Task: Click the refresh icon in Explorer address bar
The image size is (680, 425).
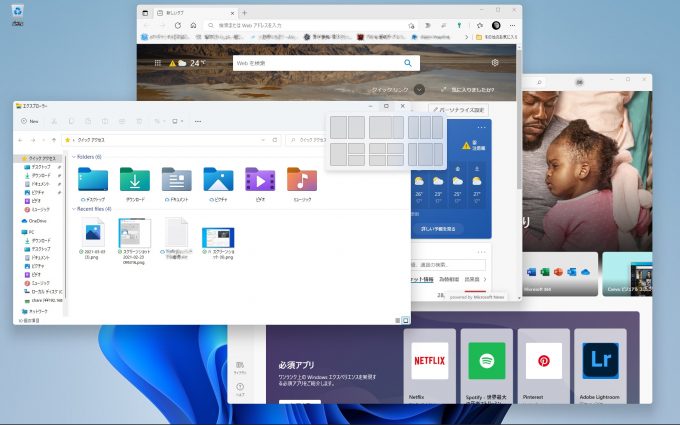Action: pos(275,140)
